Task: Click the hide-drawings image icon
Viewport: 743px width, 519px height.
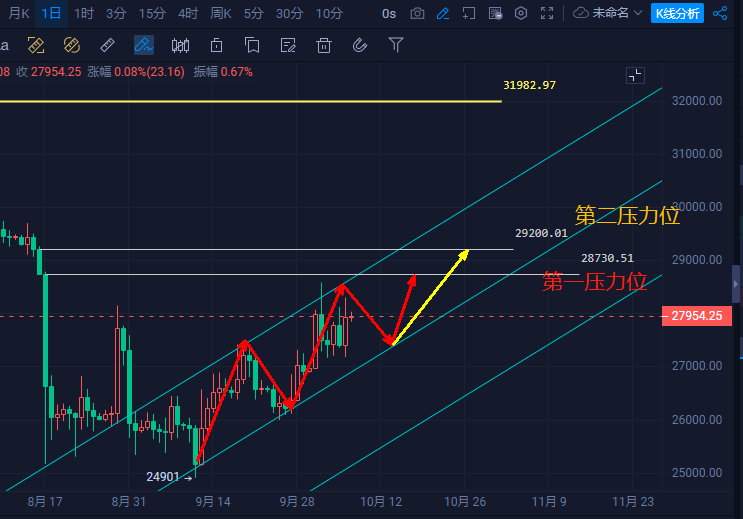Action: [495, 13]
